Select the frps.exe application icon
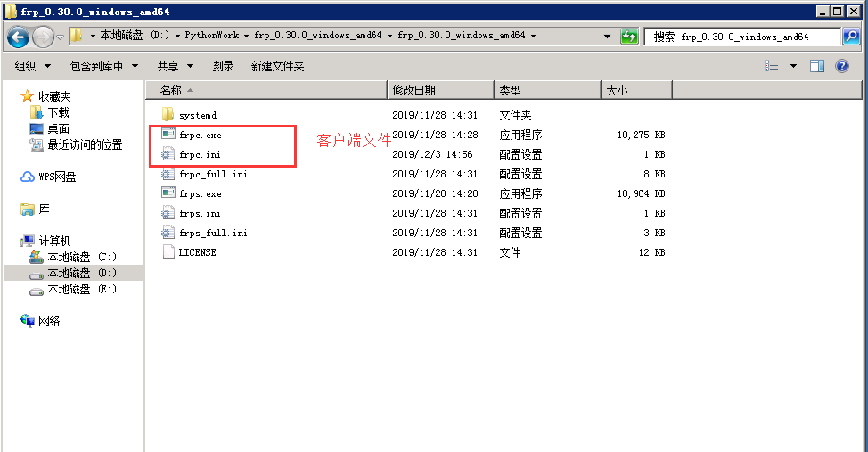 click(168, 193)
